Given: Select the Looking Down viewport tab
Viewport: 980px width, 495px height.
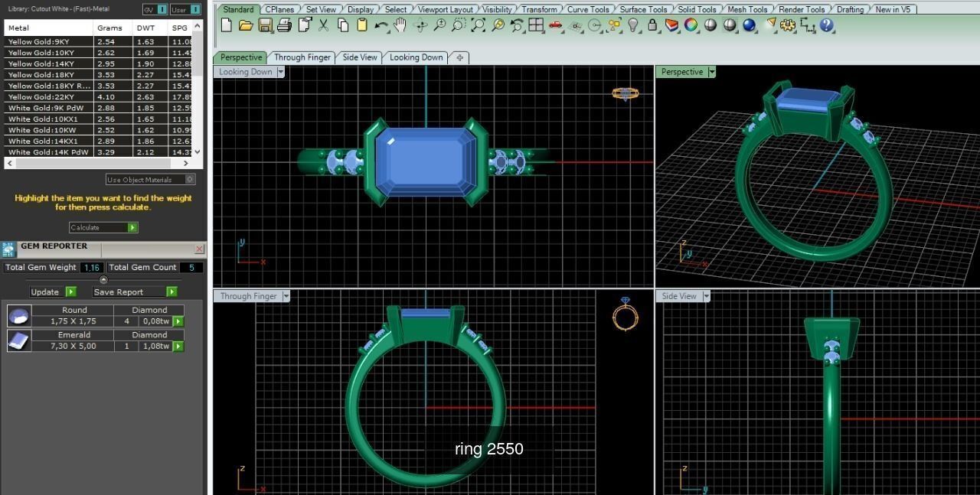Looking at the screenshot, I should pos(416,57).
